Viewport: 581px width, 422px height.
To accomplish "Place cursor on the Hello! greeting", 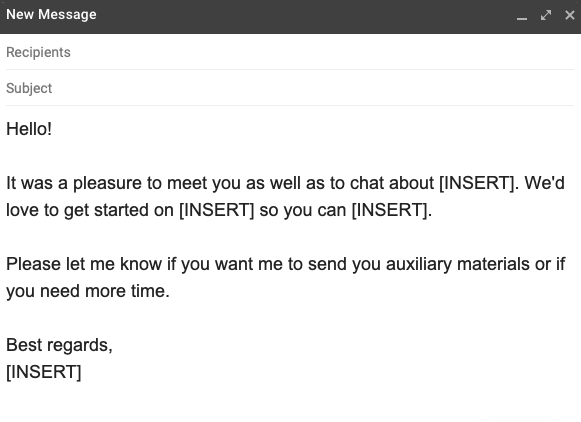I will [29, 129].
